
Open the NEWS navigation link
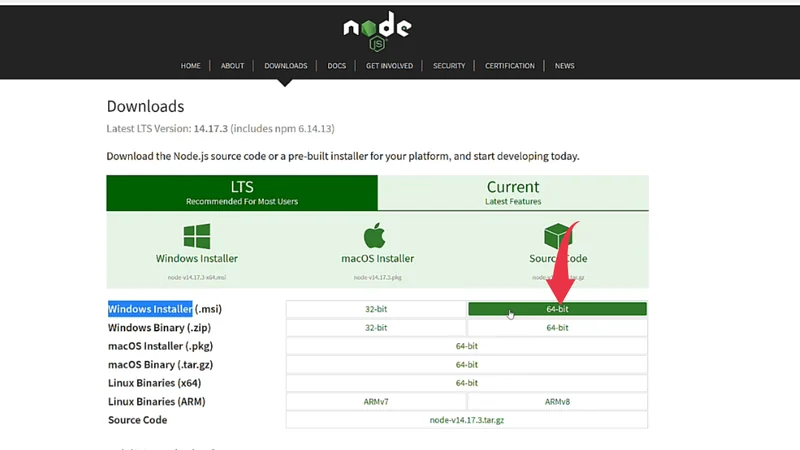coord(564,66)
